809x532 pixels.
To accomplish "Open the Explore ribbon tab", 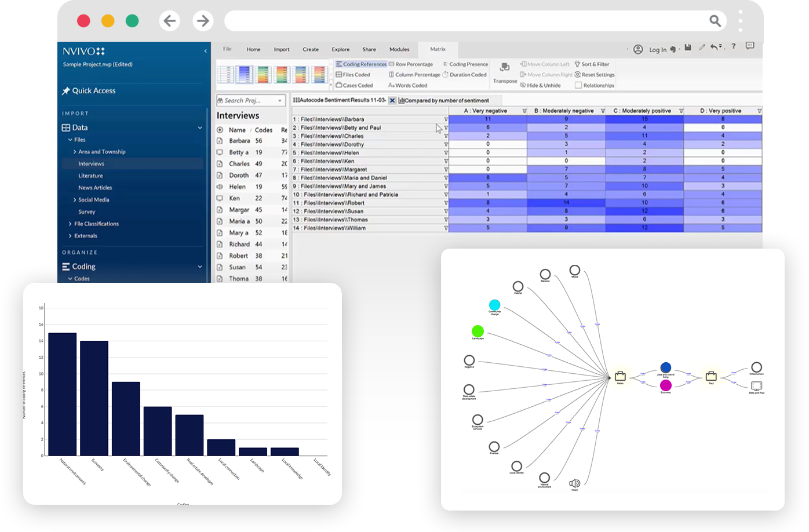I will (x=340, y=49).
